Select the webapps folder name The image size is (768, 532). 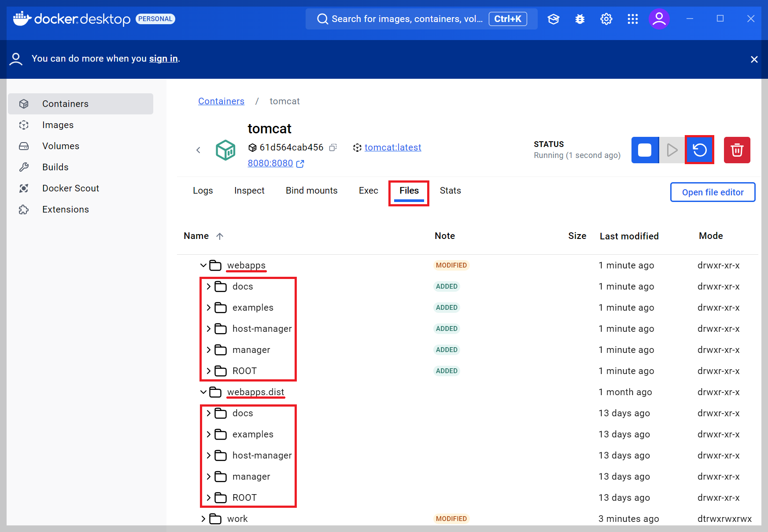pyautogui.click(x=246, y=265)
